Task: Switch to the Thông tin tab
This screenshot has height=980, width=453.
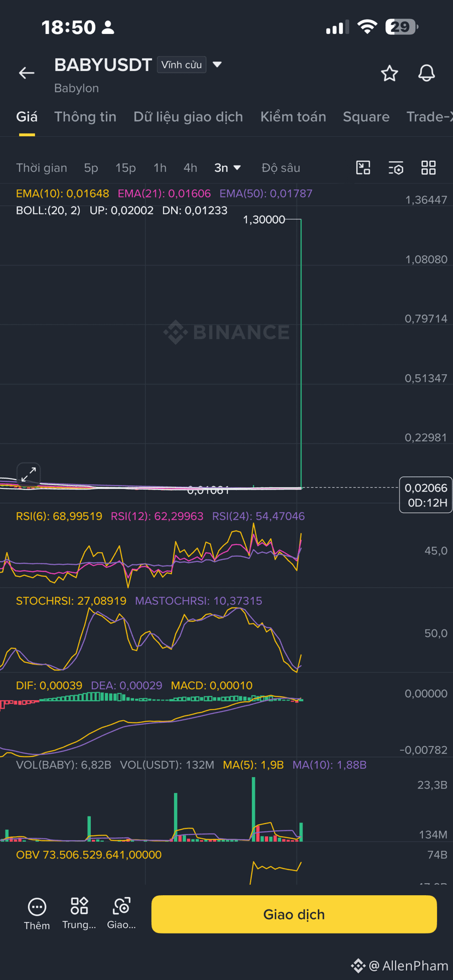Action: pos(85,117)
